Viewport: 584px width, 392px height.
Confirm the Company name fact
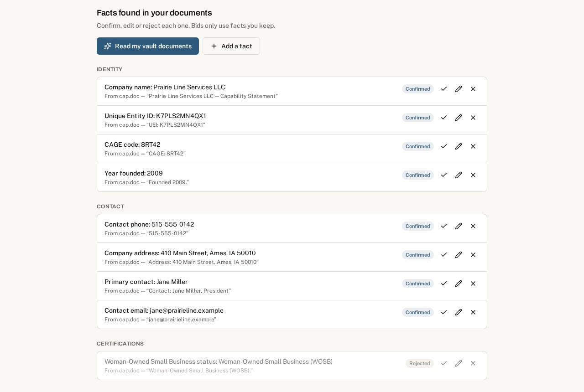point(444,89)
